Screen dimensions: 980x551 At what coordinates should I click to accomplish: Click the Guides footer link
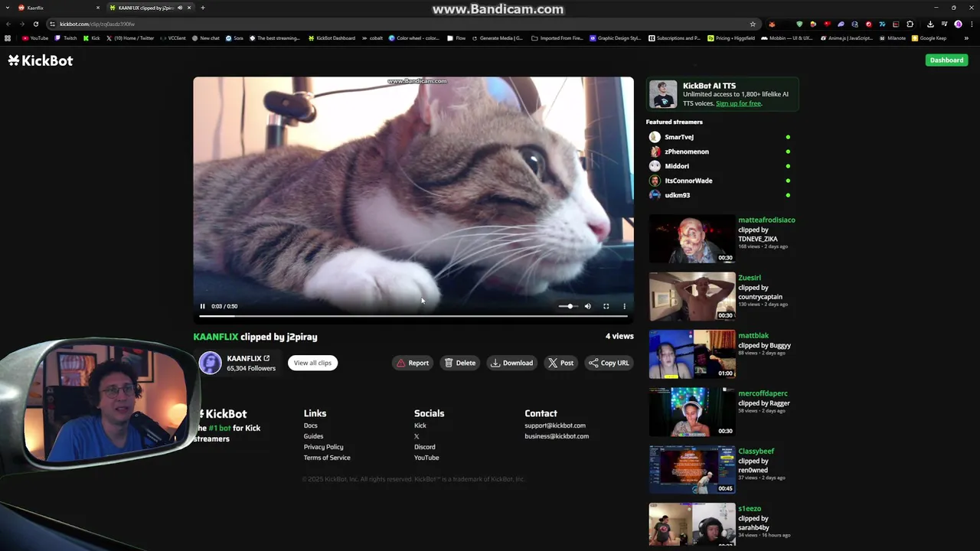313,436
